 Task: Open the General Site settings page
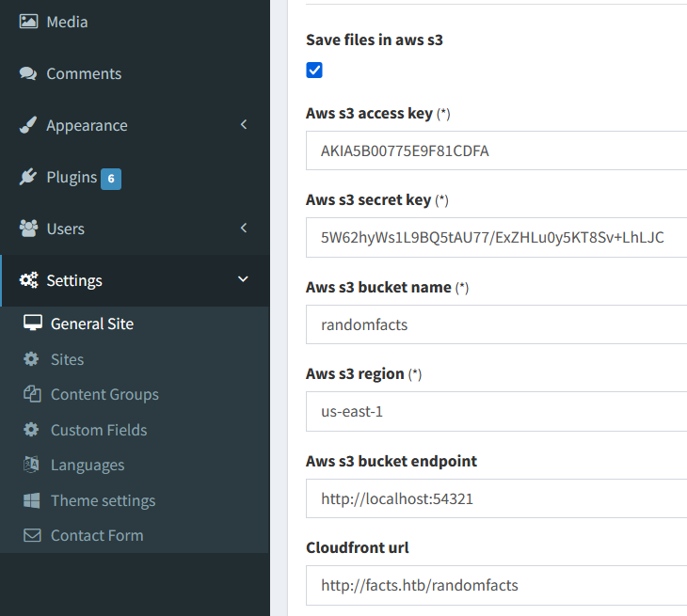pyautogui.click(x=91, y=324)
